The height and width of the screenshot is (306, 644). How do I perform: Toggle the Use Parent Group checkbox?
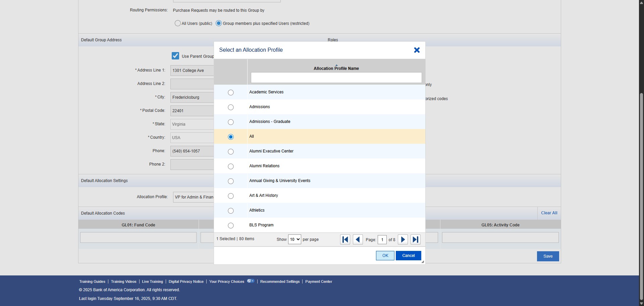coord(175,56)
